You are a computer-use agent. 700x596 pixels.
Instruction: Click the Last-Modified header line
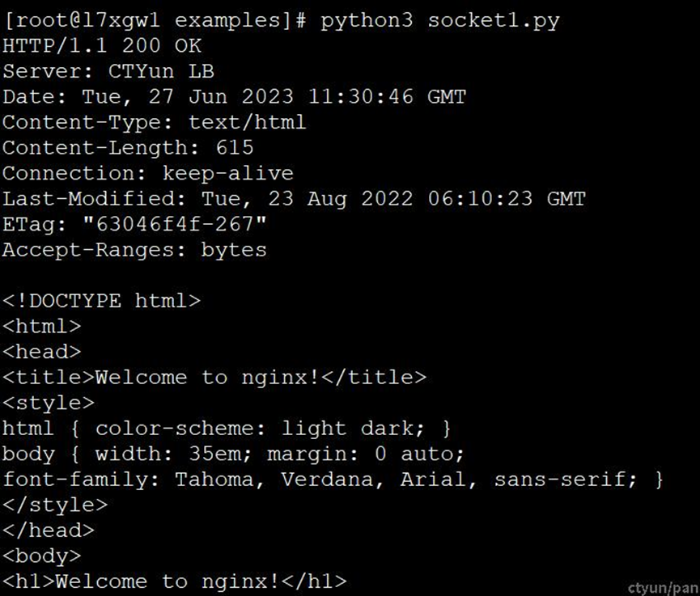point(294,199)
